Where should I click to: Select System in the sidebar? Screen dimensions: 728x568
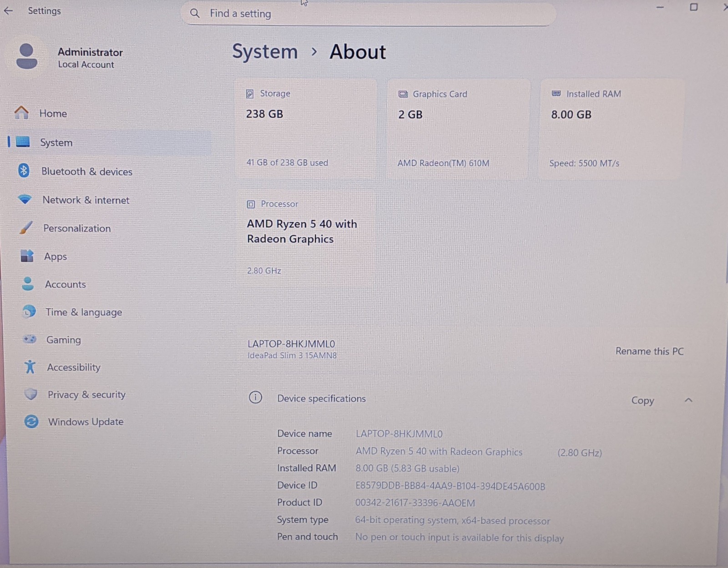56,142
